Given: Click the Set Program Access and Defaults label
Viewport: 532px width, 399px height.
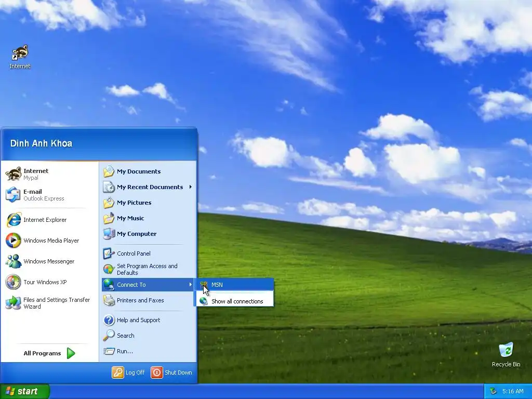Looking at the screenshot, I should click(147, 270).
